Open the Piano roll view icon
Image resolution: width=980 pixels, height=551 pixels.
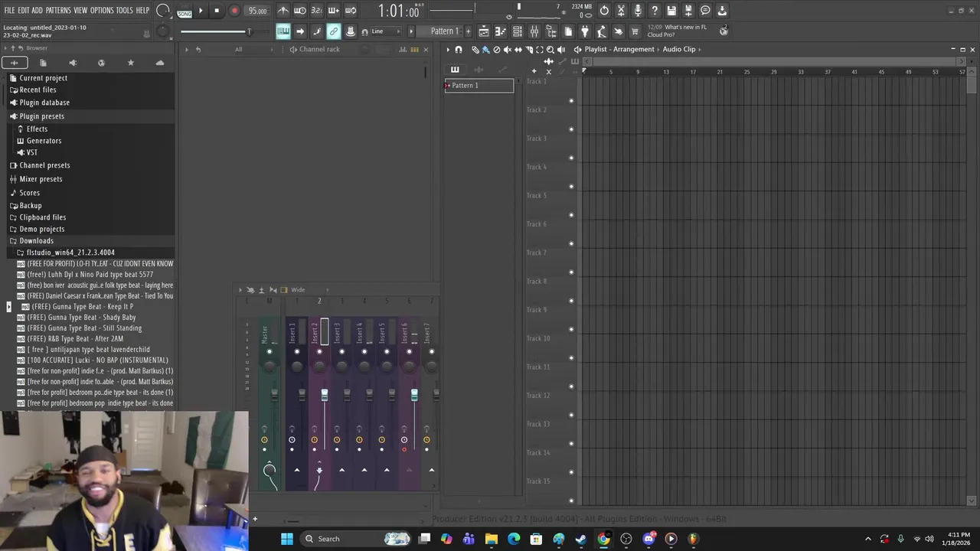pyautogui.click(x=501, y=31)
